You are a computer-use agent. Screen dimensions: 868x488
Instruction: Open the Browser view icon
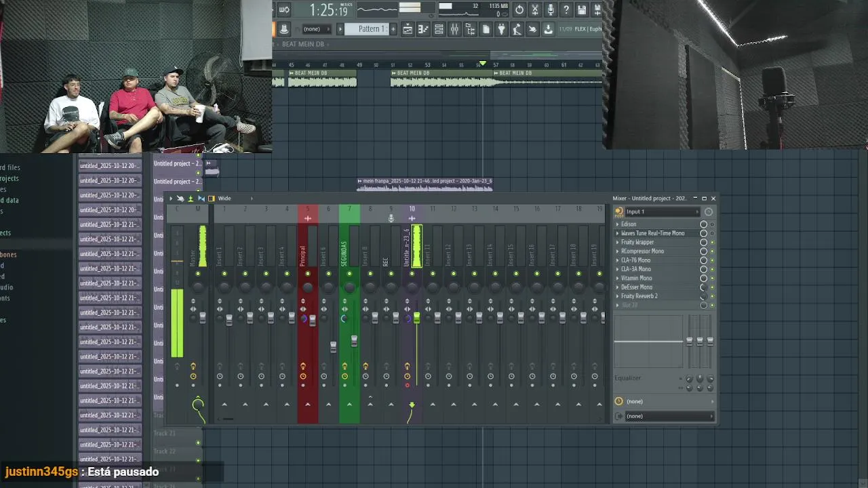(470, 29)
